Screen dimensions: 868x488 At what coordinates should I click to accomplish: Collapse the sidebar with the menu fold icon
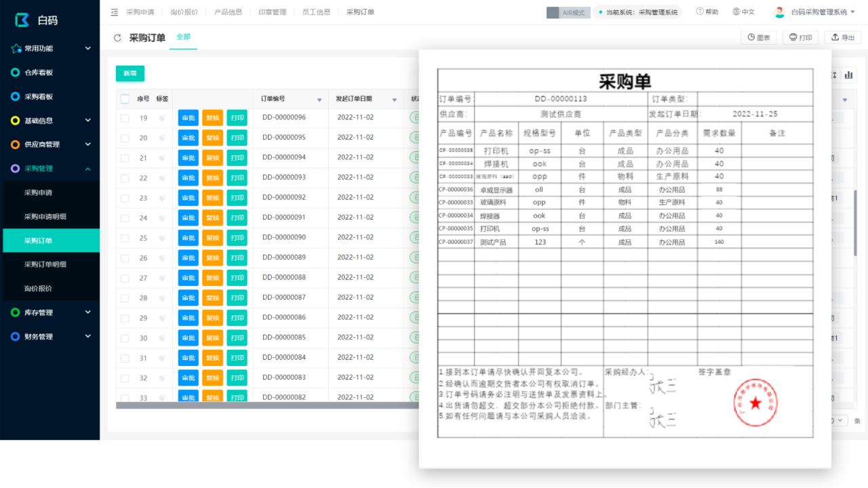(x=114, y=12)
